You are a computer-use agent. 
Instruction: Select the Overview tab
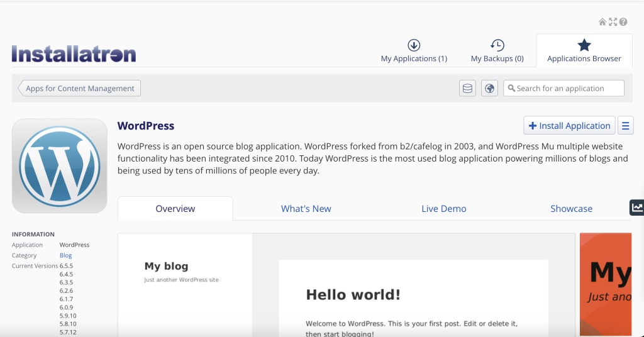pos(175,209)
